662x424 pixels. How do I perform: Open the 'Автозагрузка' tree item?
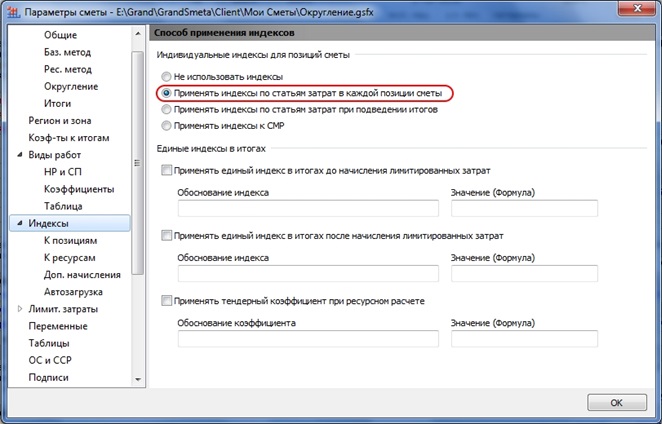[x=76, y=292]
